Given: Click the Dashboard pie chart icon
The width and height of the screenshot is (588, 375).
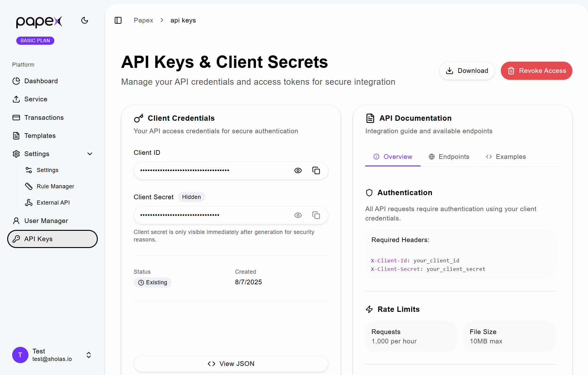Looking at the screenshot, I should coord(16,81).
